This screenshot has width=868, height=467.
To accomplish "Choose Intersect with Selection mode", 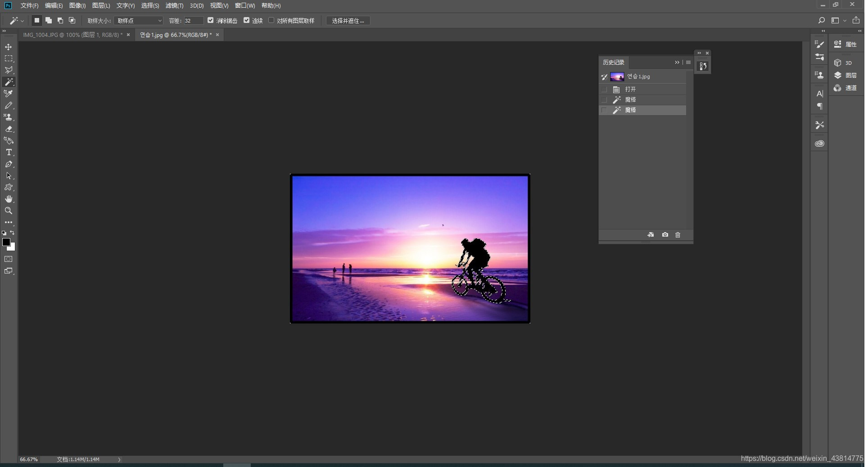I will pyautogui.click(x=72, y=20).
